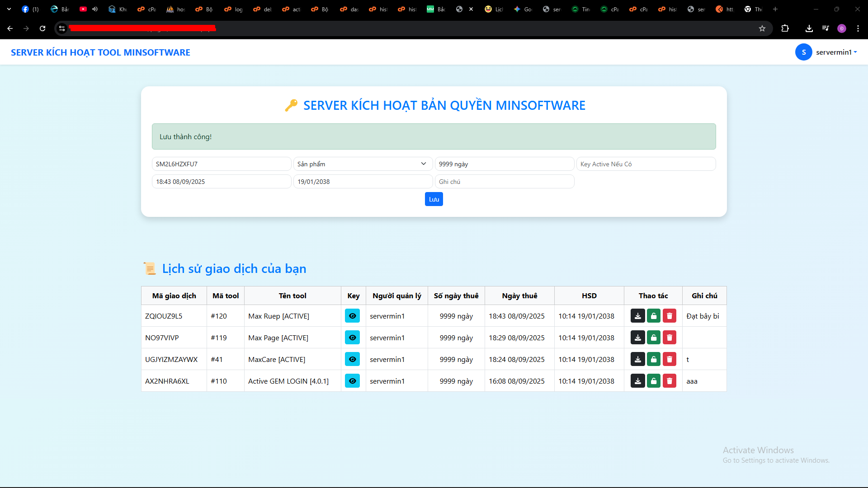Open SERVER KÍCH HOẠT TOOL MINSOFTWARE home link

coord(100,52)
